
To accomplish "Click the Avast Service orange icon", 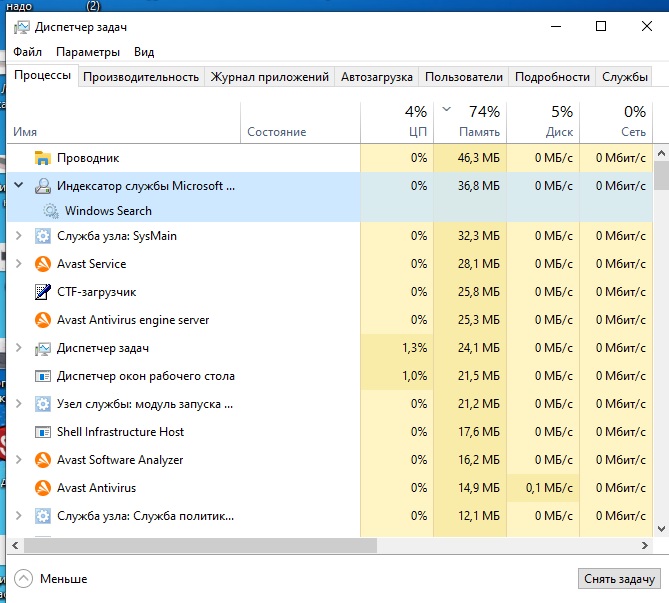I will [x=42, y=264].
